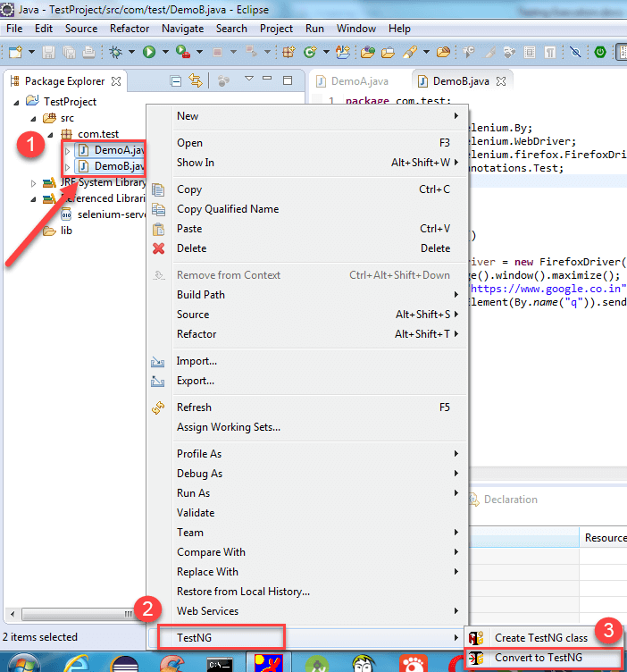Image resolution: width=627 pixels, height=672 pixels.
Task: Click the Debug bug icon in toolbar
Action: [x=115, y=53]
